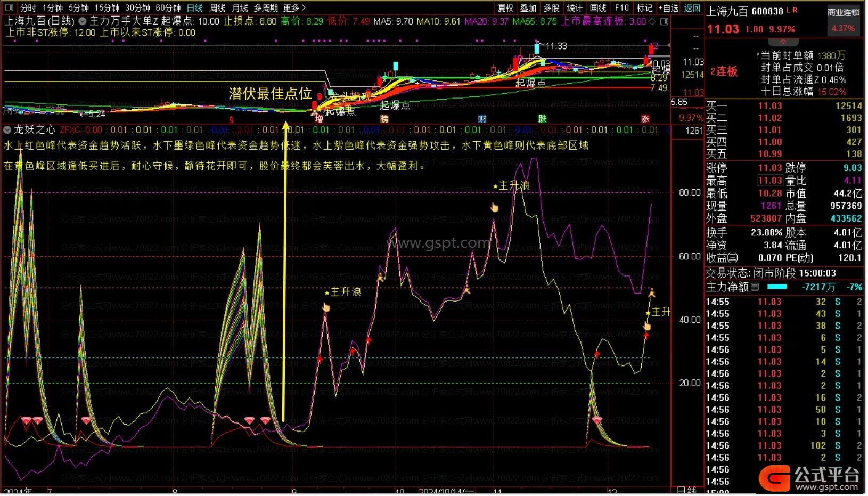Select the 1分钟 period
Viewport: 868px width, 496px height.
coord(53,7)
